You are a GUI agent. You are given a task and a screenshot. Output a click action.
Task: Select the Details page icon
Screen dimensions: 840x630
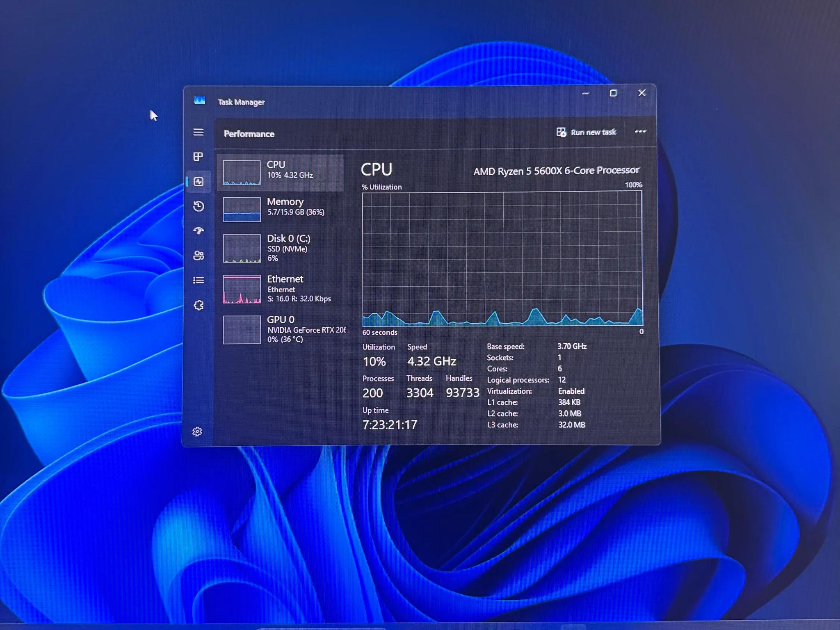[199, 280]
